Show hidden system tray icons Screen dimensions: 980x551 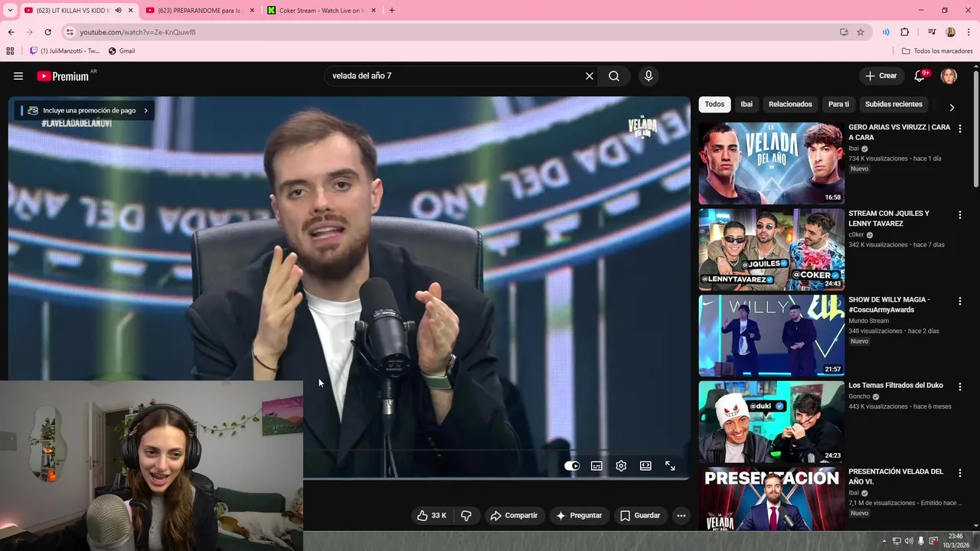pyautogui.click(x=884, y=541)
